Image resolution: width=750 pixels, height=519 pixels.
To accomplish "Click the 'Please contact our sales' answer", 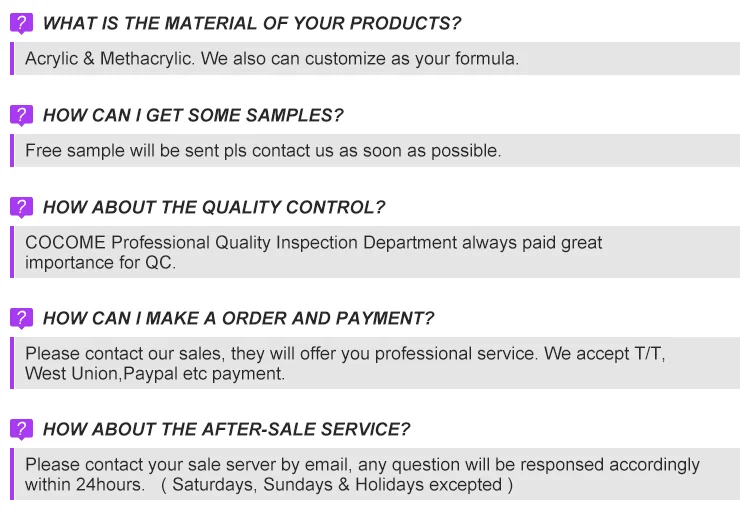I will click(345, 354).
